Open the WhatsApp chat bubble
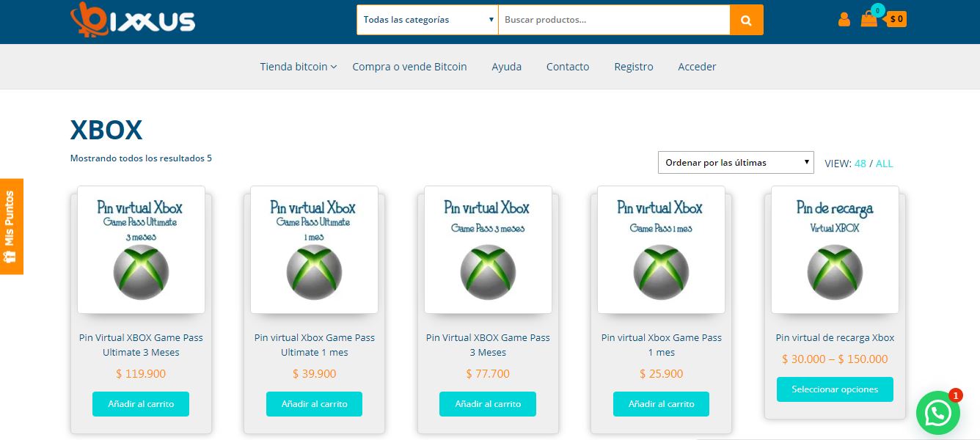The height and width of the screenshot is (440, 980). coord(938,413)
